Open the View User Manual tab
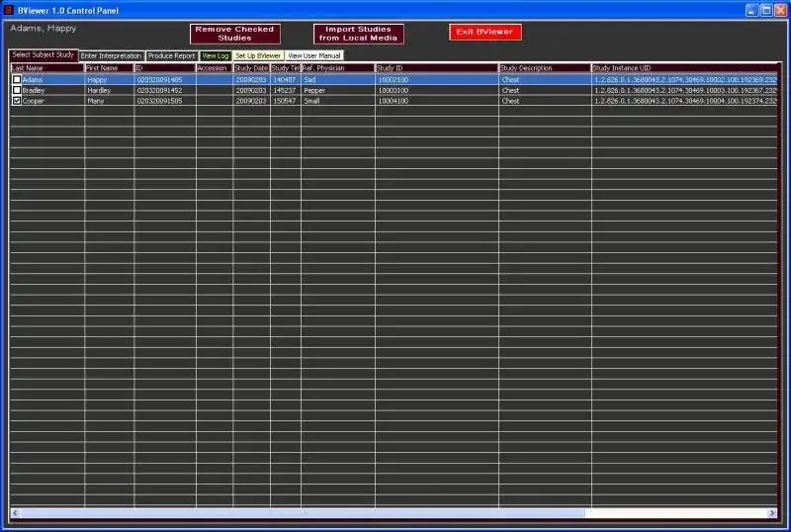This screenshot has height=532, width=791. tap(313, 55)
